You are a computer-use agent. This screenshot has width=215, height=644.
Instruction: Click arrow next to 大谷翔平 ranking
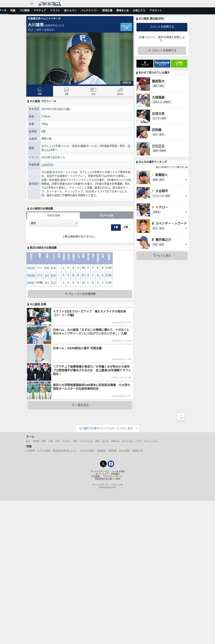tap(186, 196)
